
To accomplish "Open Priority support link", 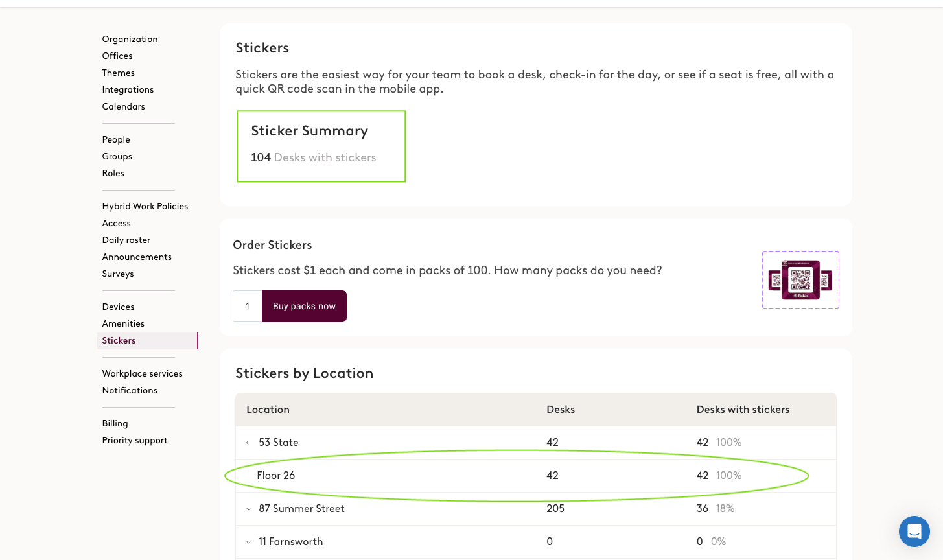I will (x=135, y=440).
